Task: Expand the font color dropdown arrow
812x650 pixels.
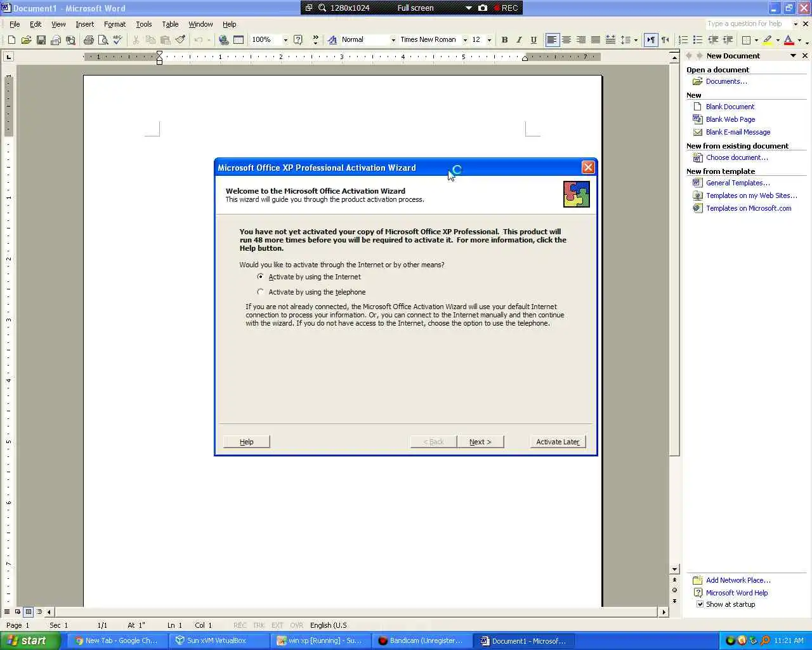Action: pos(799,39)
